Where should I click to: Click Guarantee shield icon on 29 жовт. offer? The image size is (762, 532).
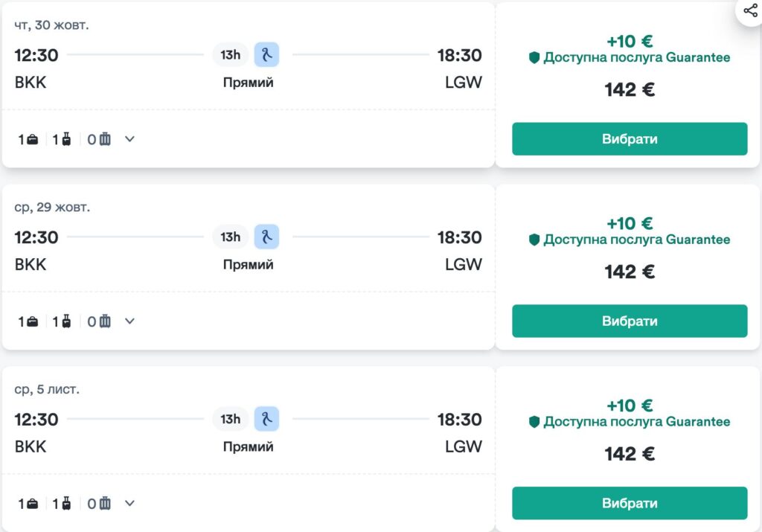pos(534,240)
